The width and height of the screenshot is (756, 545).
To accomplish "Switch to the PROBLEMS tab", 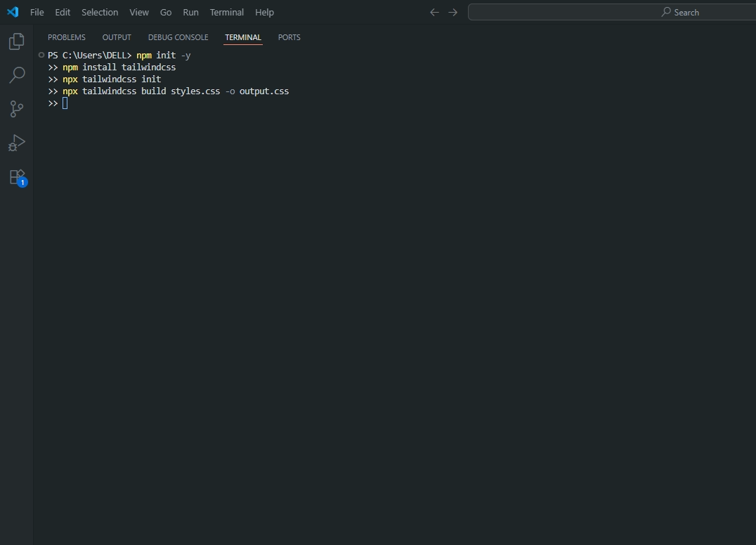I will point(67,37).
